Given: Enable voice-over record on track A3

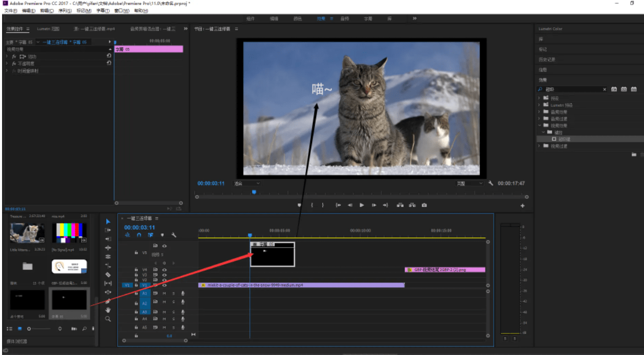Looking at the screenshot, I should pos(183,312).
